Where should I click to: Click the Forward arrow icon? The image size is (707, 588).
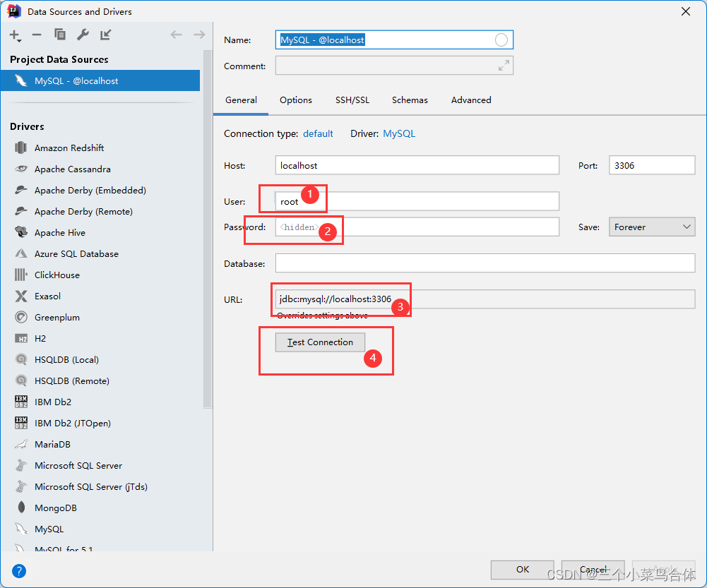point(199,35)
